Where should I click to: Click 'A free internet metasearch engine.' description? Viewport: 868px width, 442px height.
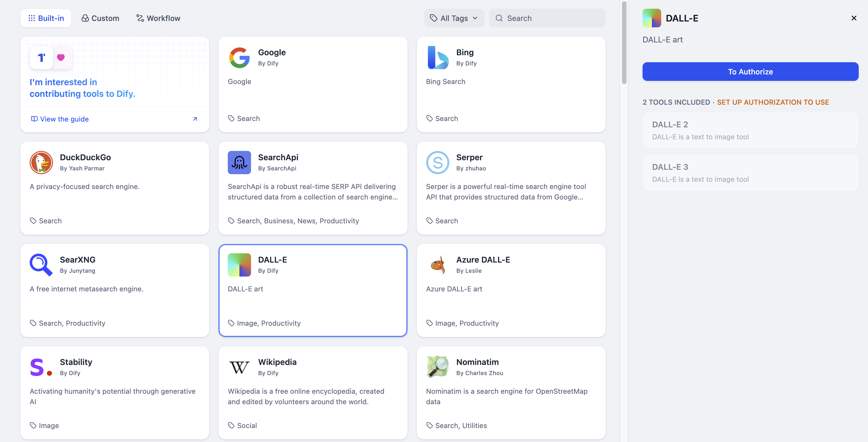click(x=87, y=289)
